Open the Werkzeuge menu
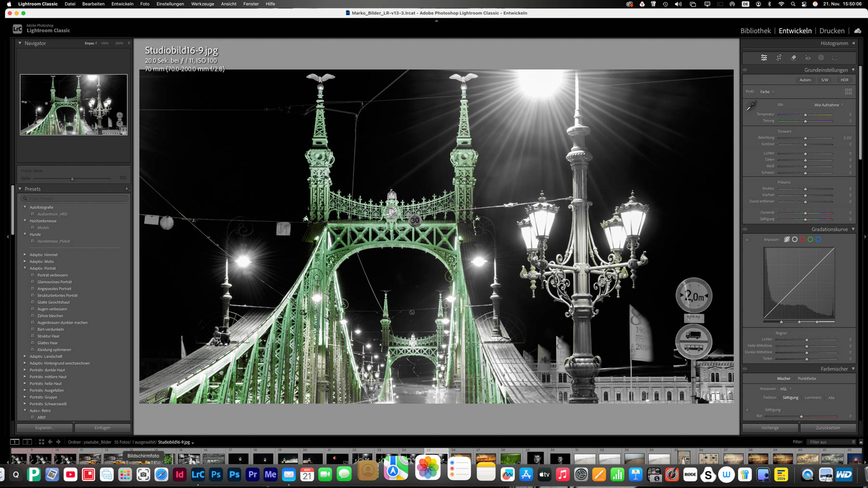This screenshot has width=868, height=488. point(202,4)
